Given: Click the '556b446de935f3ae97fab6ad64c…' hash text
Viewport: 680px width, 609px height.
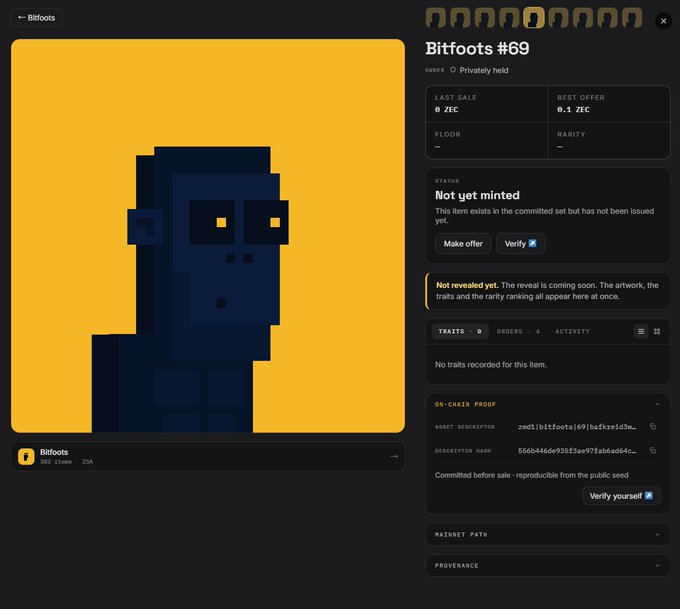Looking at the screenshot, I should click(577, 451).
